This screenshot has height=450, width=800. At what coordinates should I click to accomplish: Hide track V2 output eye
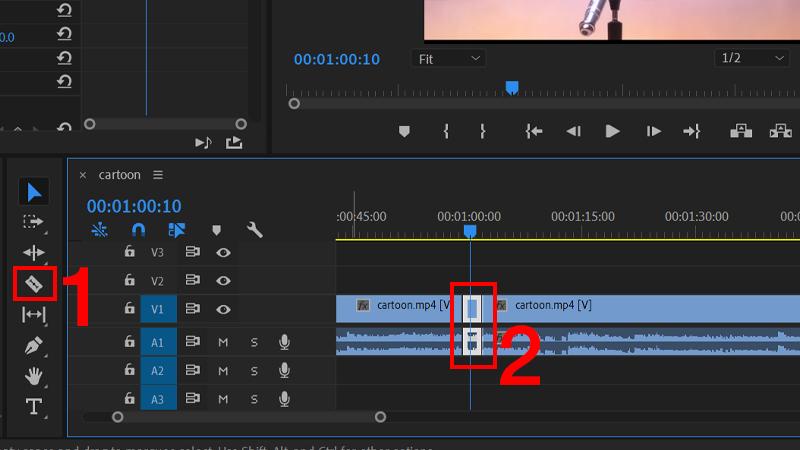pos(223,281)
